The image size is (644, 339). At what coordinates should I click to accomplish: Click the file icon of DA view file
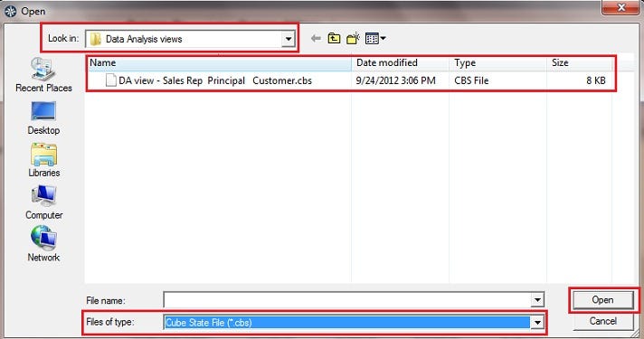pyautogui.click(x=110, y=80)
